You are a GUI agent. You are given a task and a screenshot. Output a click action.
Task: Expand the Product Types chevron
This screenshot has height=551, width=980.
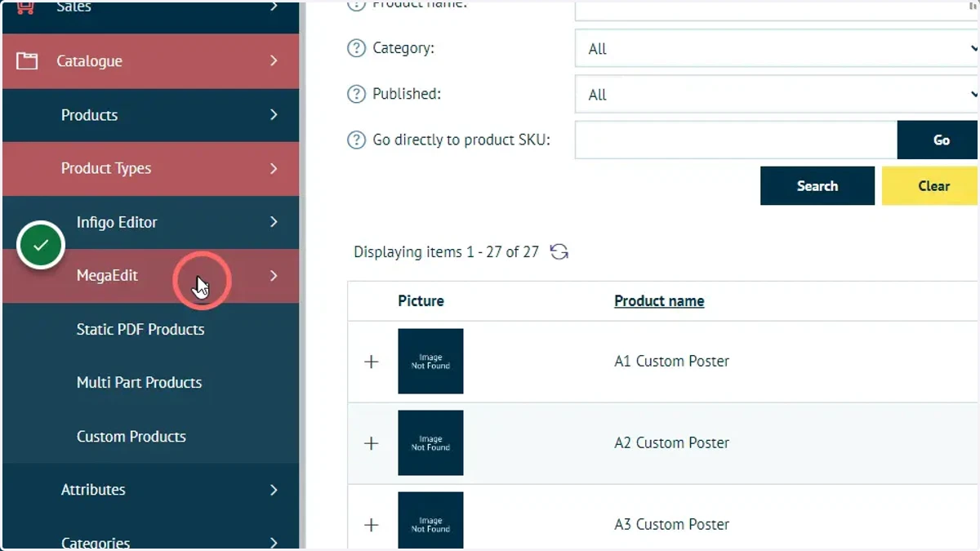[274, 169]
